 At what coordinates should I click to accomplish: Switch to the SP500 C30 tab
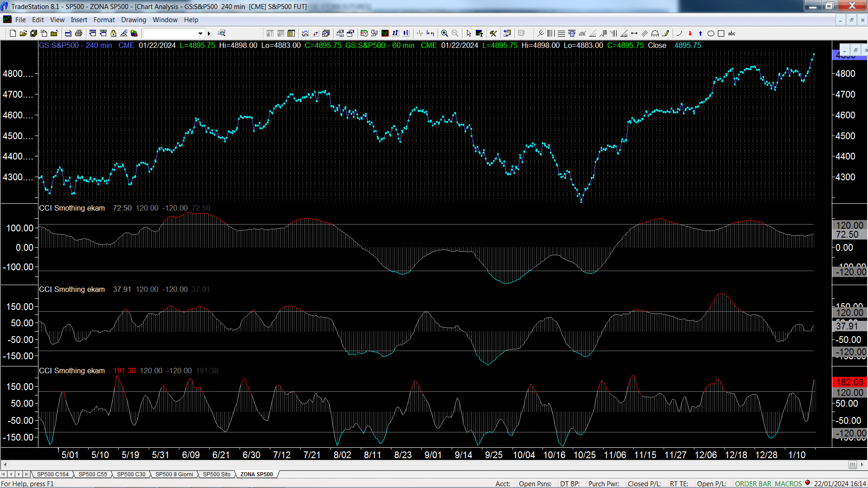tap(131, 474)
